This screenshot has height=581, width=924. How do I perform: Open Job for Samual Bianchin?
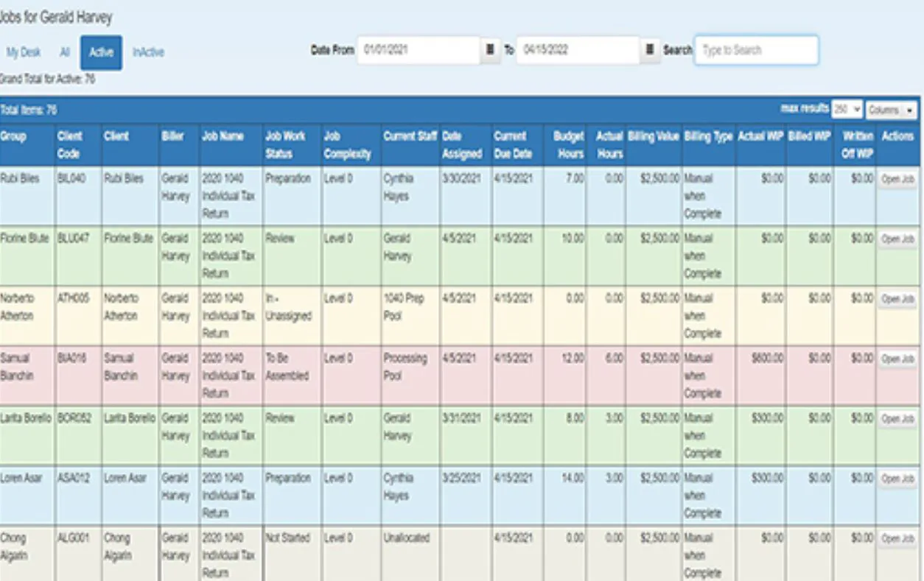(x=897, y=359)
